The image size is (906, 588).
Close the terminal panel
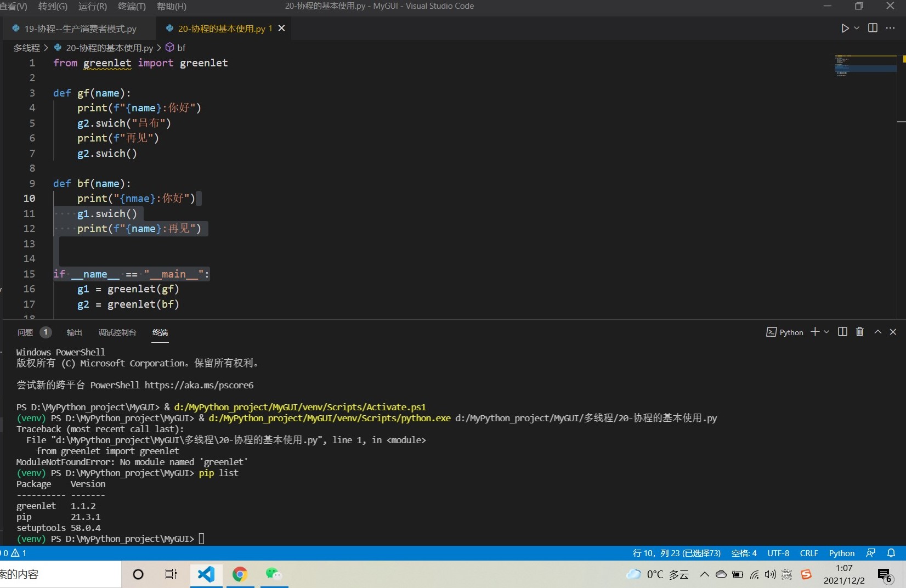coord(893,332)
